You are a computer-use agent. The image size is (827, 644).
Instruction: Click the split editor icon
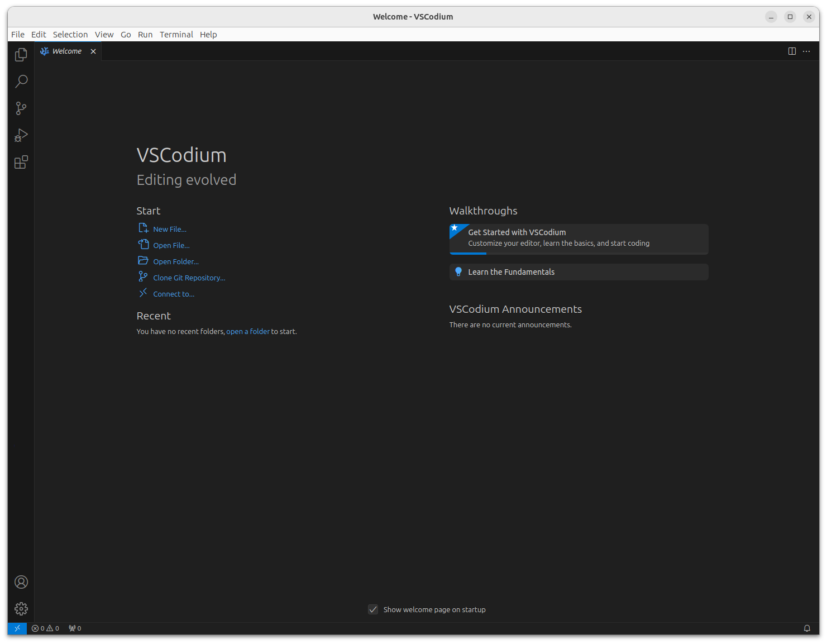coord(792,51)
